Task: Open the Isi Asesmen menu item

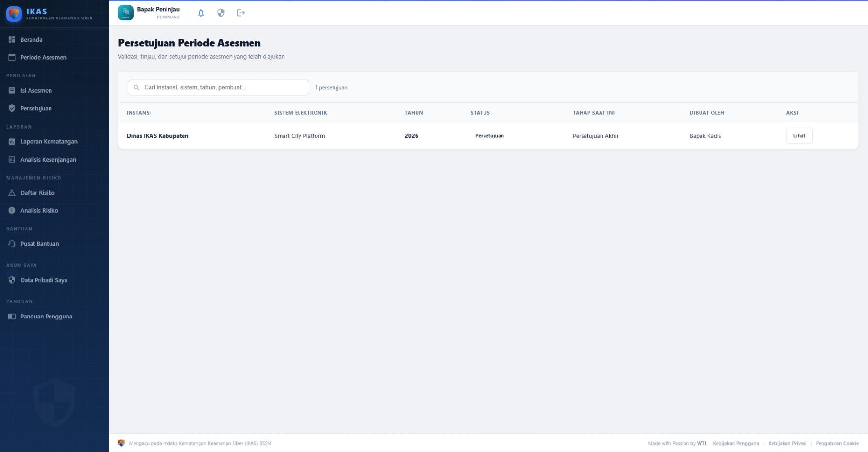Action: 36,91
